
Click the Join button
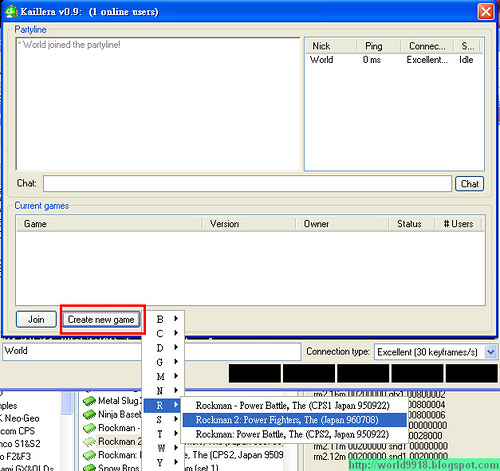click(36, 319)
